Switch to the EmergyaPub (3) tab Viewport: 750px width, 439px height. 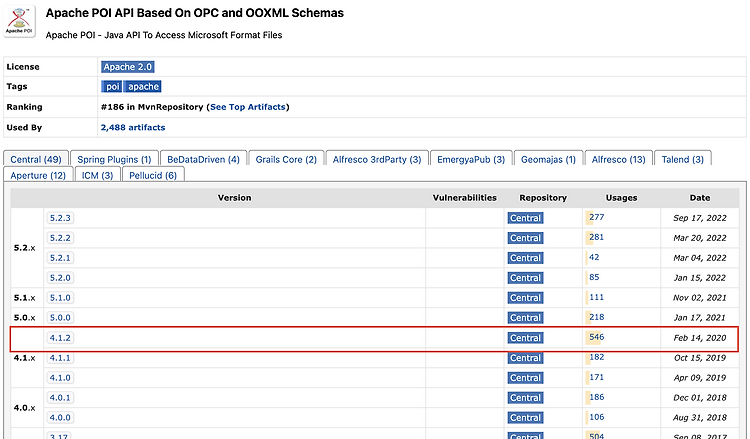471,159
